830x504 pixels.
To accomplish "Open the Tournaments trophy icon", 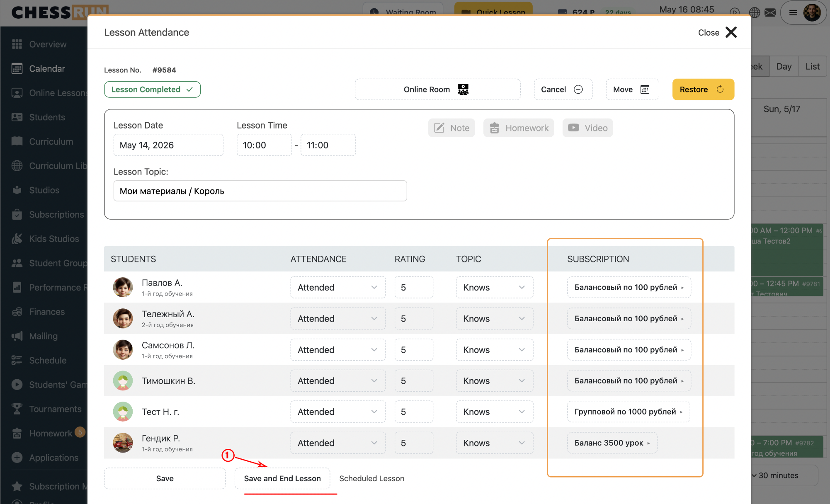I will (17, 409).
